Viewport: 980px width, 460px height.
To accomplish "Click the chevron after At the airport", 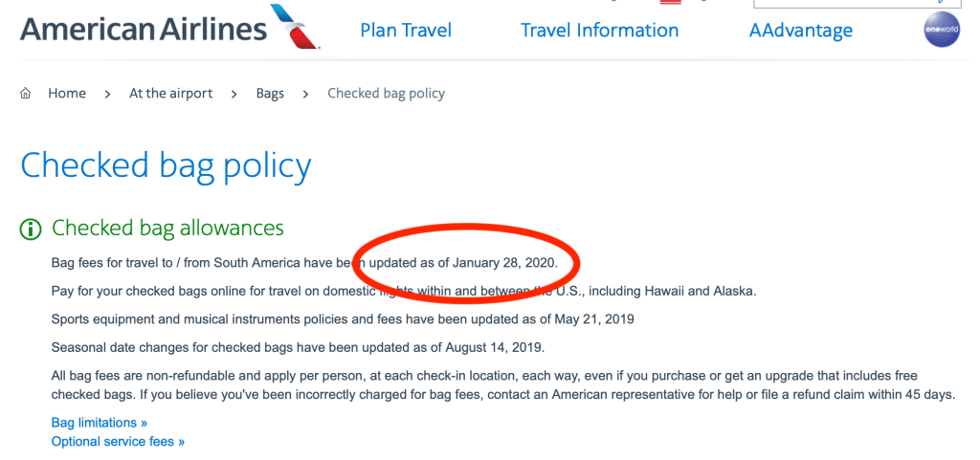I will pyautogui.click(x=234, y=94).
